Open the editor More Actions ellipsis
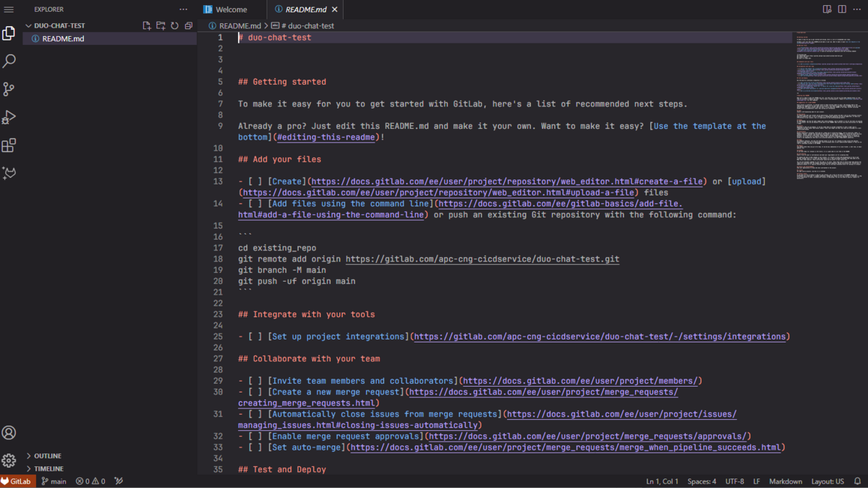The width and height of the screenshot is (868, 488). (857, 9)
